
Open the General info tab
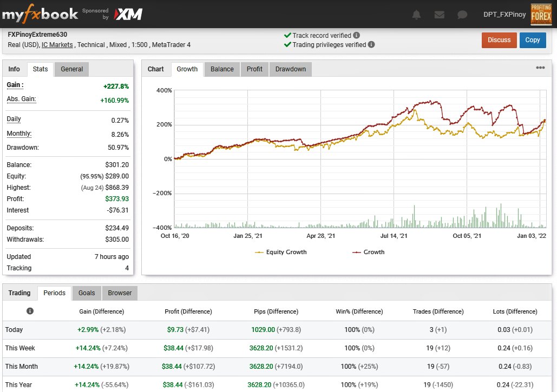pyautogui.click(x=72, y=69)
